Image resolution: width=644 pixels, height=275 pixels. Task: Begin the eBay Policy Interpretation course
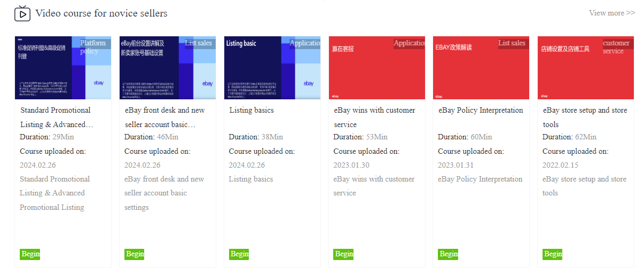[448, 254]
